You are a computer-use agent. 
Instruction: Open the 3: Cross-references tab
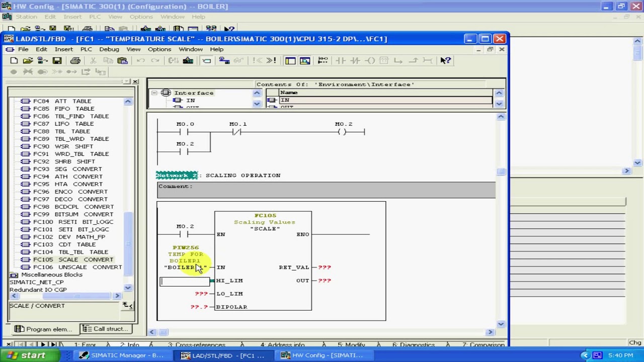[x=196, y=345]
